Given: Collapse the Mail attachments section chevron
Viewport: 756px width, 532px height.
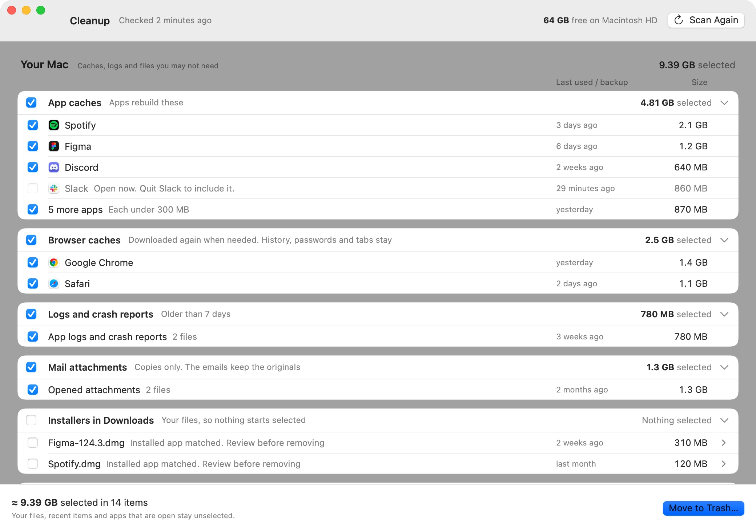Looking at the screenshot, I should tap(724, 367).
